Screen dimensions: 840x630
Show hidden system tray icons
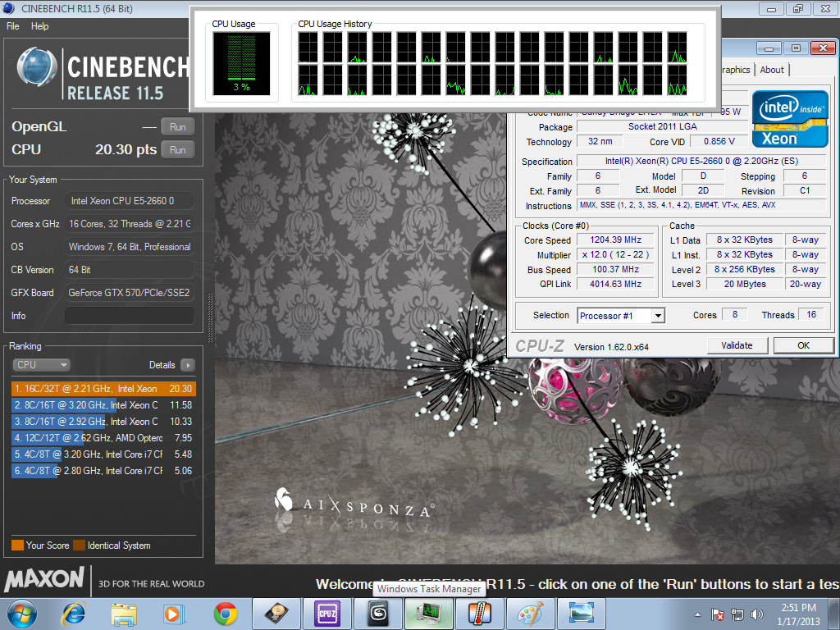[697, 614]
